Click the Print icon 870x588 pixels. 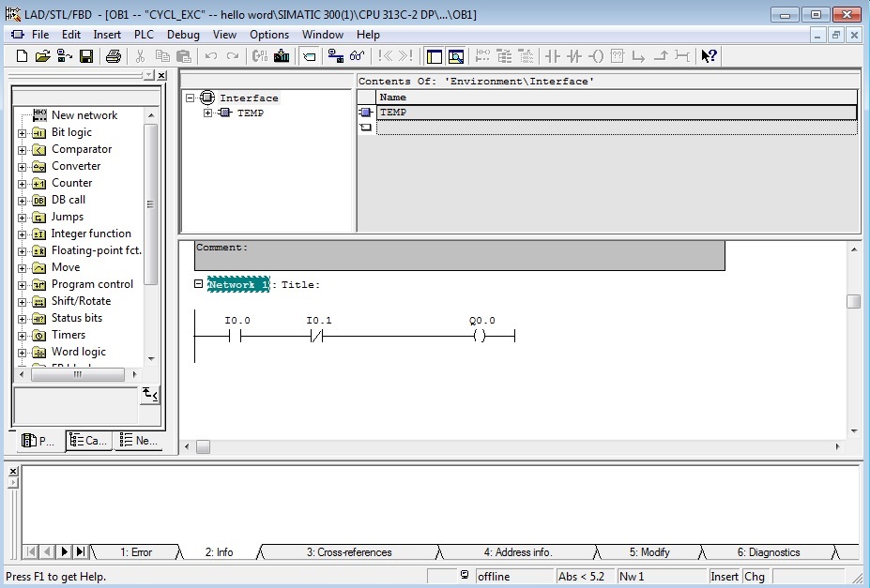pos(113,56)
